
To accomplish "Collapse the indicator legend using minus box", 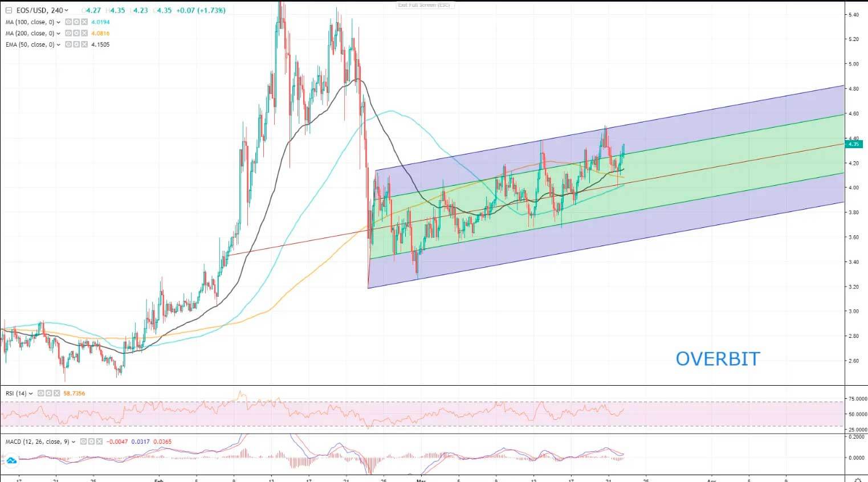I will (9, 10).
